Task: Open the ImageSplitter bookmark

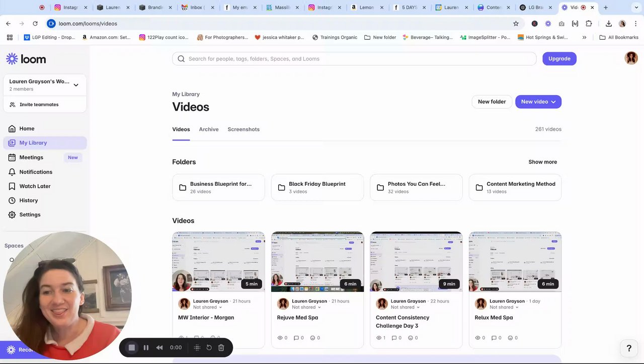Action: pos(485,37)
